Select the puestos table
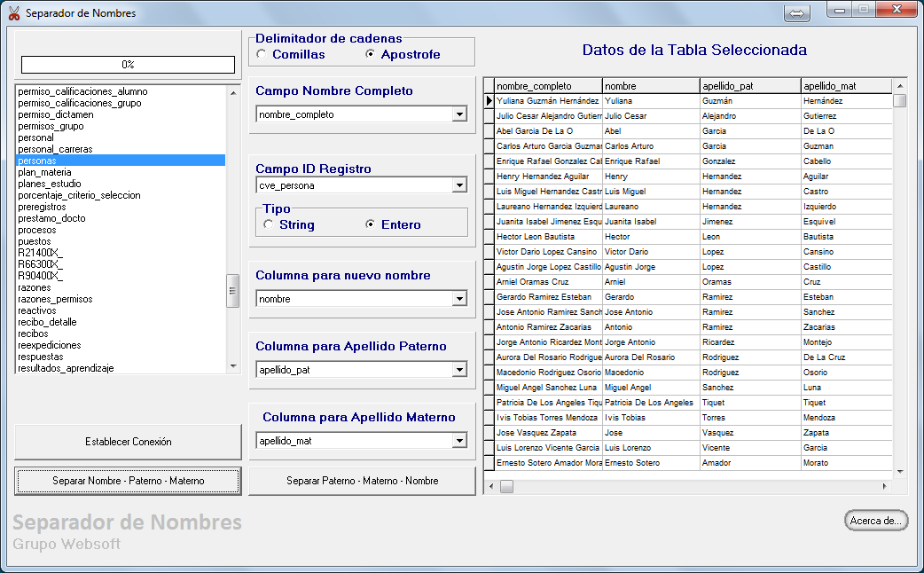Image resolution: width=924 pixels, height=573 pixels. (121, 241)
